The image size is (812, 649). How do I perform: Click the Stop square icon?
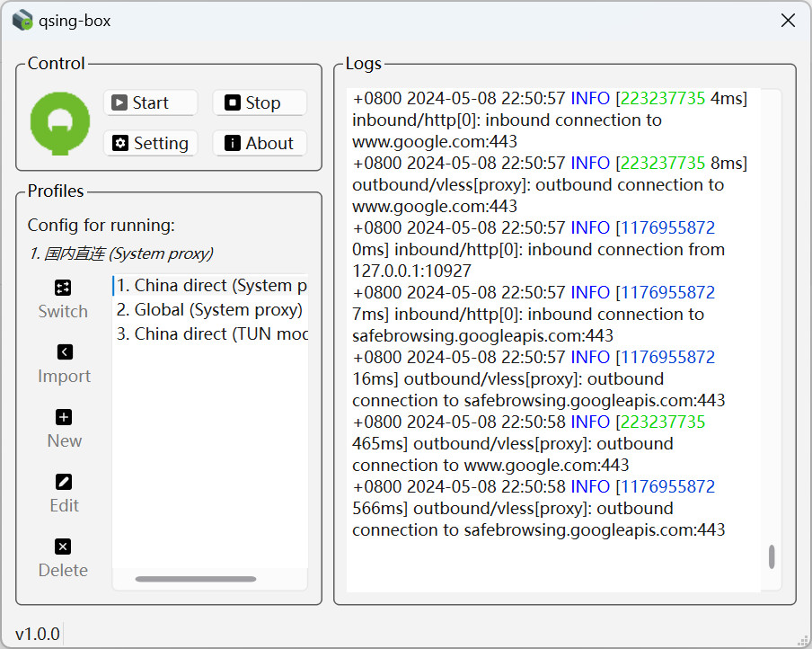pyautogui.click(x=232, y=102)
